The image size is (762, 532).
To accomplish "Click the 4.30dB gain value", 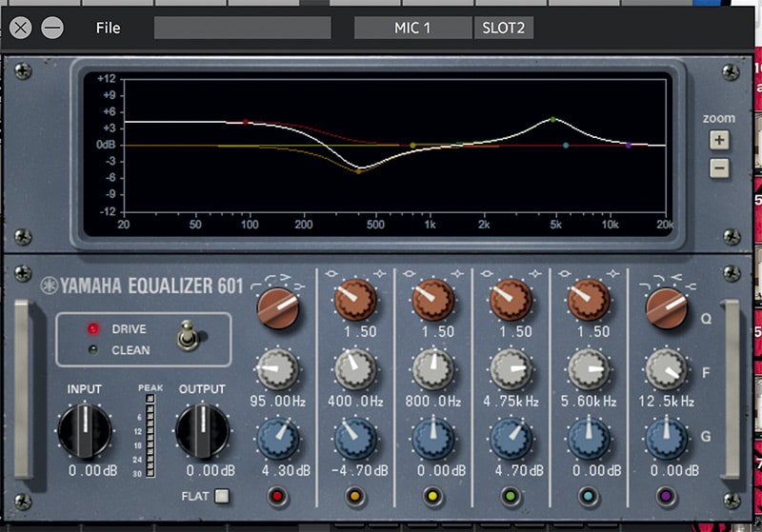I will pos(286,470).
